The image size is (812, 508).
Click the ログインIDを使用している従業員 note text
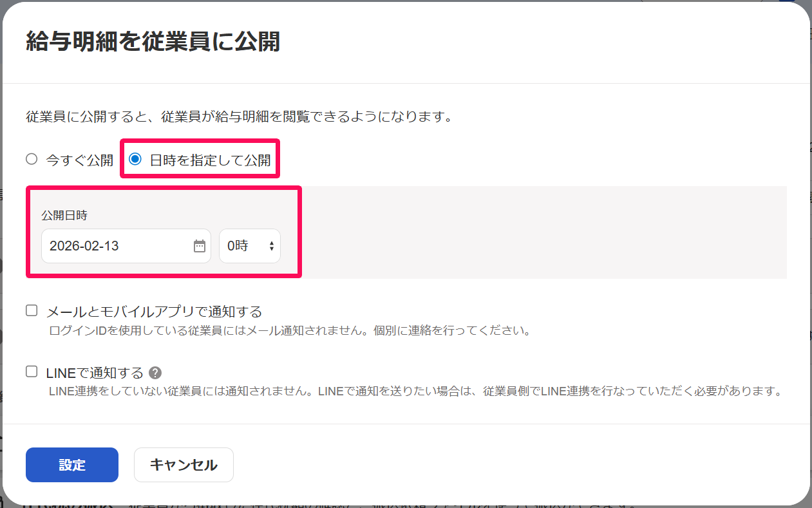(x=290, y=332)
